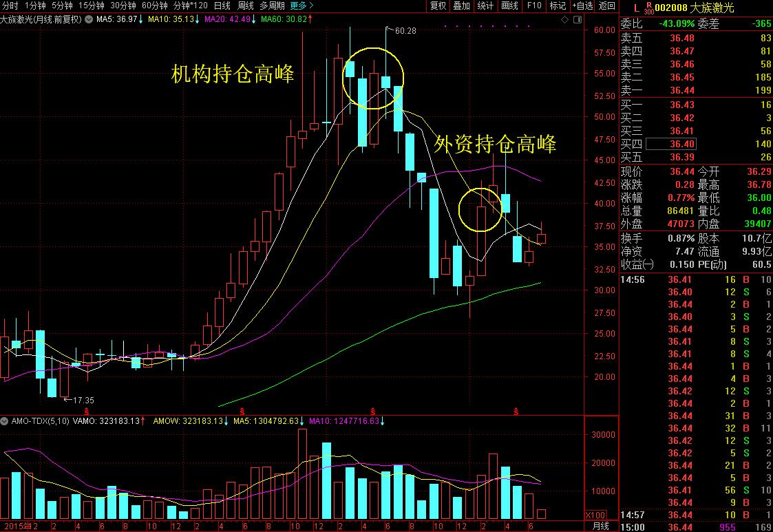Click the 标记 mark button

point(558,6)
